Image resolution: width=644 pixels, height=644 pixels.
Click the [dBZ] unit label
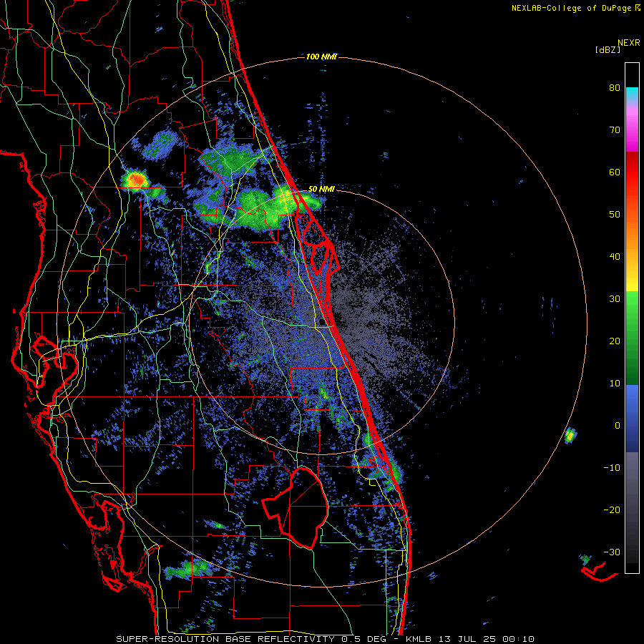pos(608,50)
